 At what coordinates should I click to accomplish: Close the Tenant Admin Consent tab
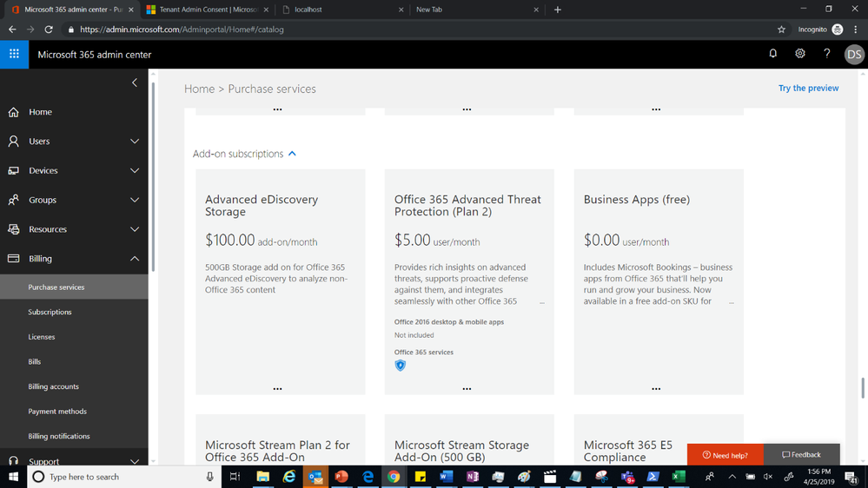266,10
